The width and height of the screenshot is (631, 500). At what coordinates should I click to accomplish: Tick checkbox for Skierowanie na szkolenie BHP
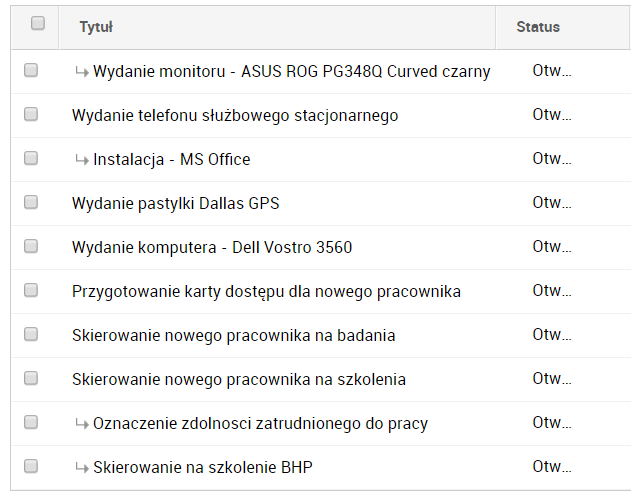[x=31, y=467]
